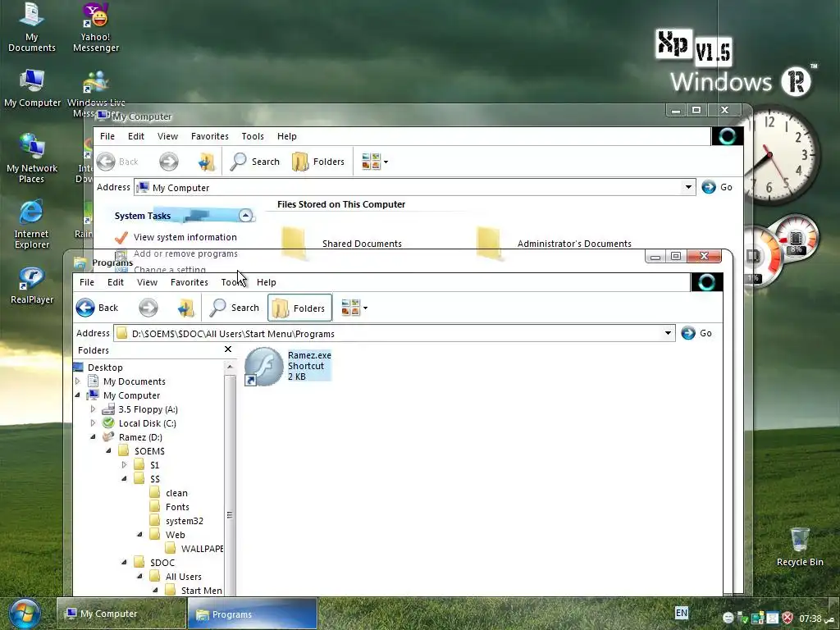Open Yahoo! Messenger desktop icon
This screenshot has height=630, width=840.
(96, 27)
